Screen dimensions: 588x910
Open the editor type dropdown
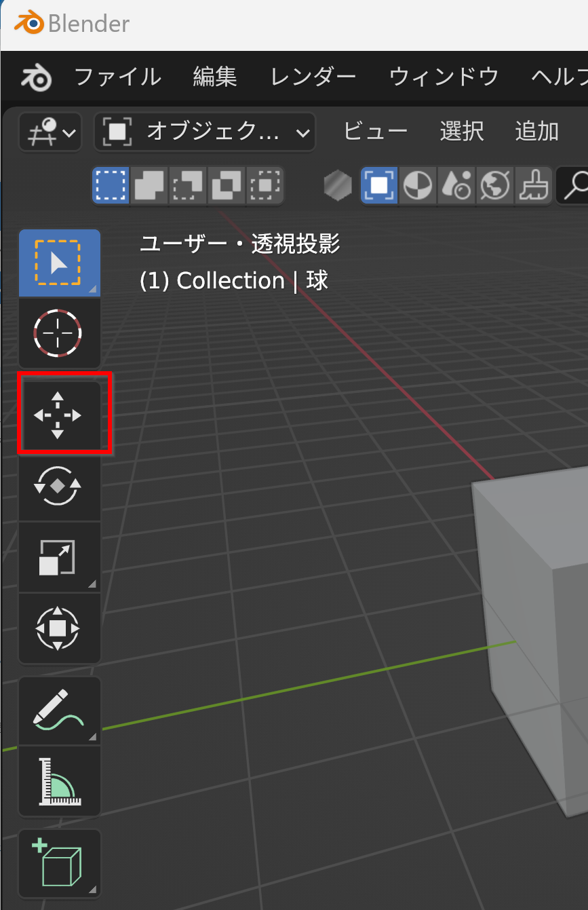coord(50,132)
